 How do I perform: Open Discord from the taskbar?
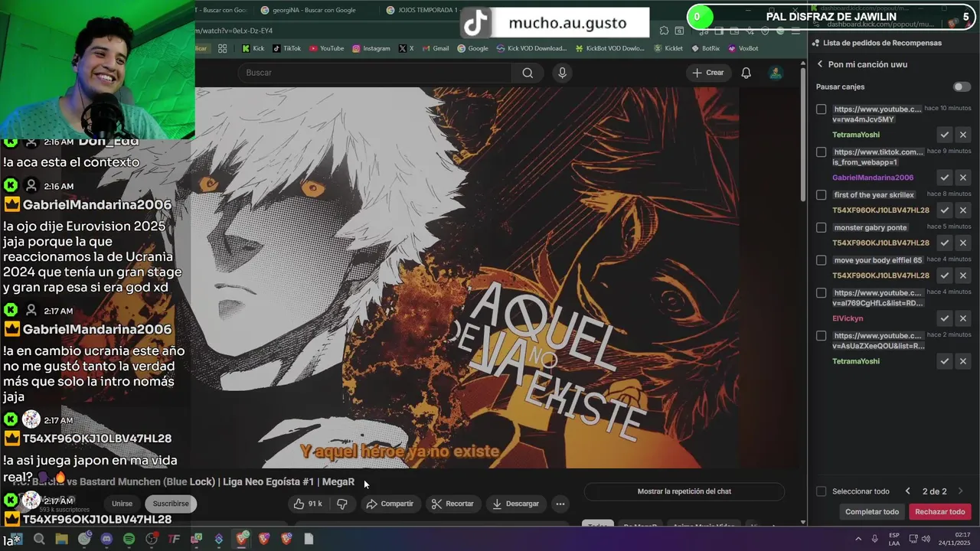click(106, 539)
